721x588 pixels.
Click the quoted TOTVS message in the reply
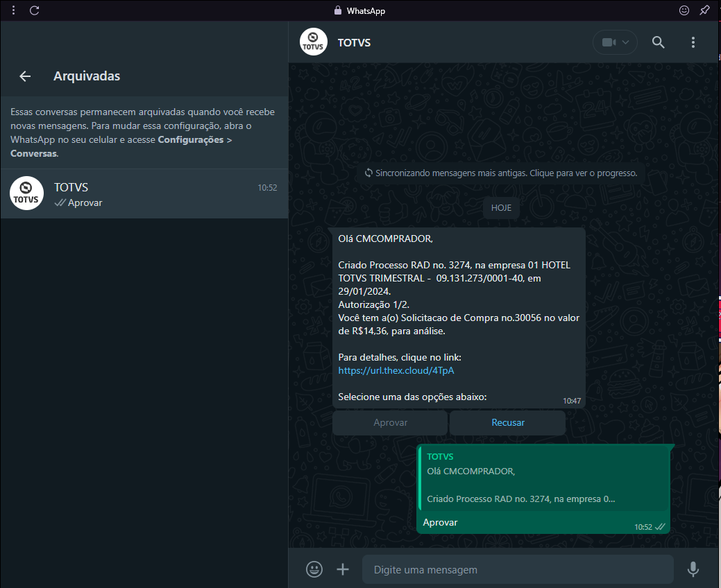pyautogui.click(x=544, y=478)
